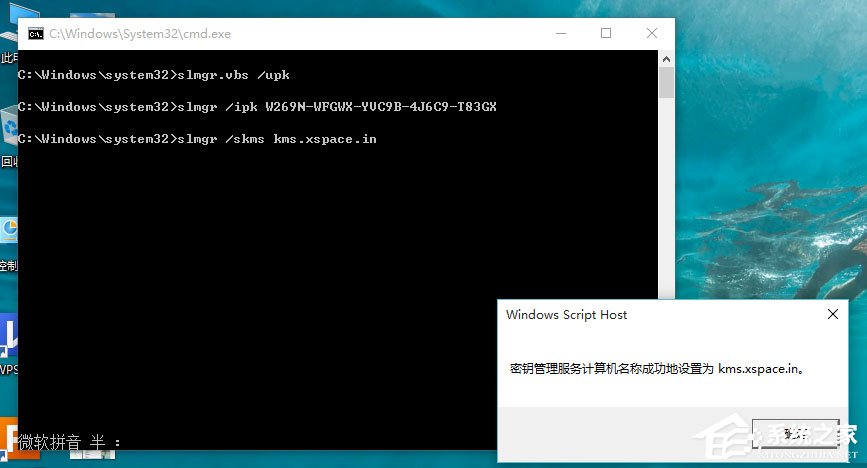This screenshot has width=867, height=468.
Task: Select the WPS desktop shortcut icon
Action: 8,340
